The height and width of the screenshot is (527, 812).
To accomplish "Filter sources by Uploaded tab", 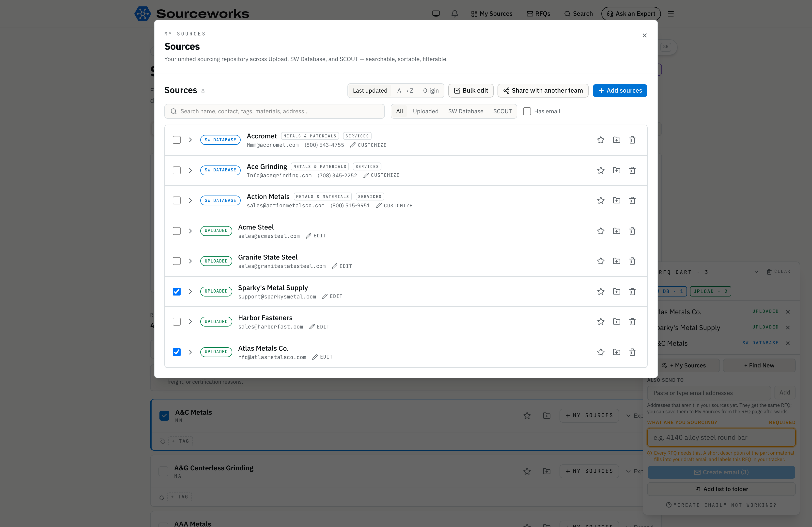I will [x=425, y=111].
